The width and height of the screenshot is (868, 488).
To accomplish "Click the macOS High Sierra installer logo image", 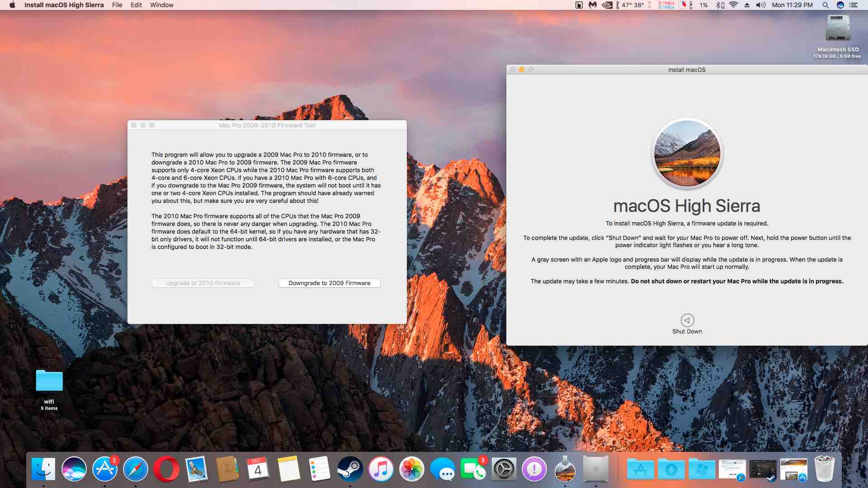I will point(687,154).
